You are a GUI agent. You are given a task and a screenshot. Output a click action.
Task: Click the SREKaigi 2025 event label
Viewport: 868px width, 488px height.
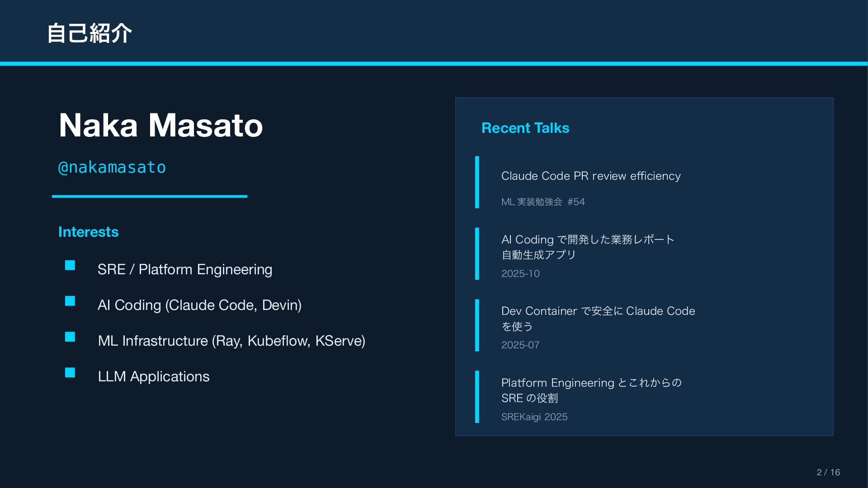tap(534, 417)
